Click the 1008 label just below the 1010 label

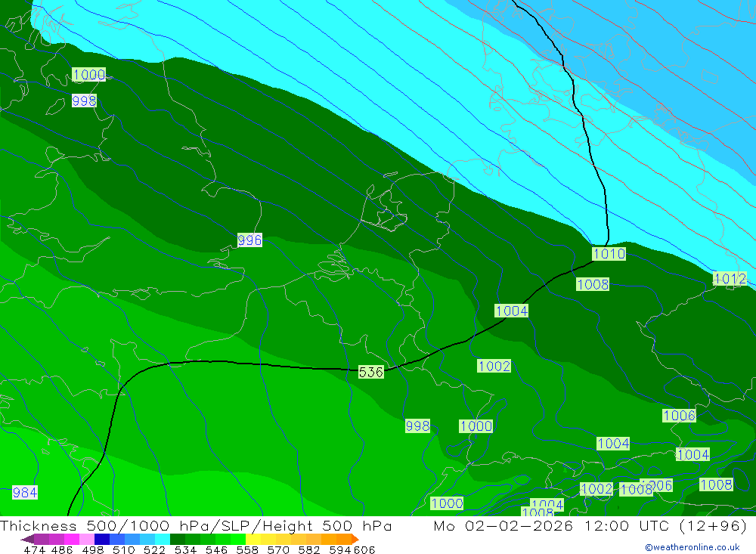point(593,284)
